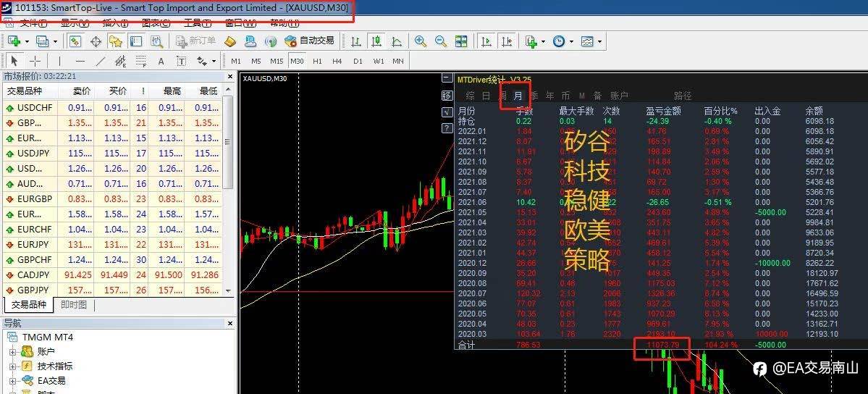Switch to the 交易品种 tab
Viewport: 868px width, 394px height.
(x=28, y=304)
